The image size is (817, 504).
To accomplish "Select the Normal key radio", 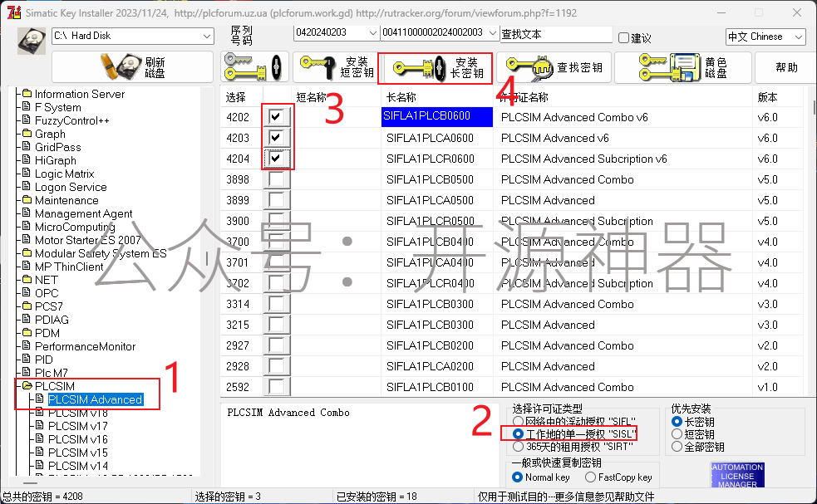I will [x=518, y=477].
